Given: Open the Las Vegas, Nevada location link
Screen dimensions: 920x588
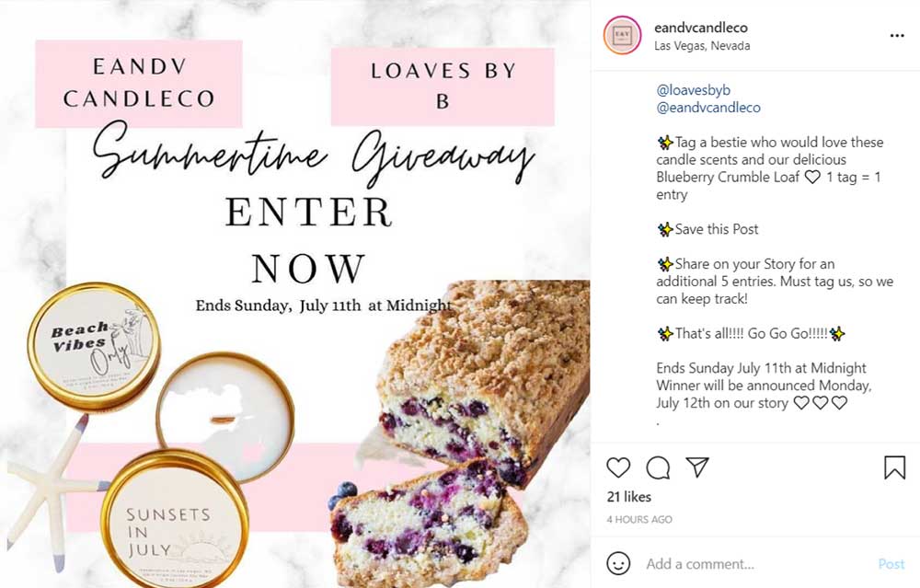Looking at the screenshot, I should click(702, 46).
